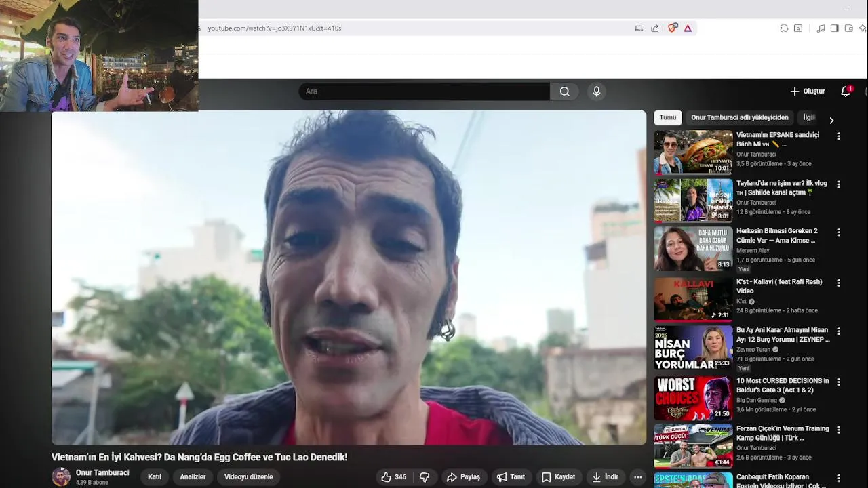Open Vietnam'ın EFSANE sandviçi video thumbnail

[693, 152]
